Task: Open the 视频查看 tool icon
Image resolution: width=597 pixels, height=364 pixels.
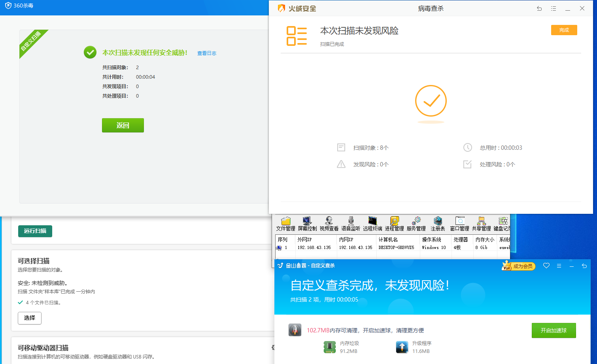Action: (x=329, y=223)
